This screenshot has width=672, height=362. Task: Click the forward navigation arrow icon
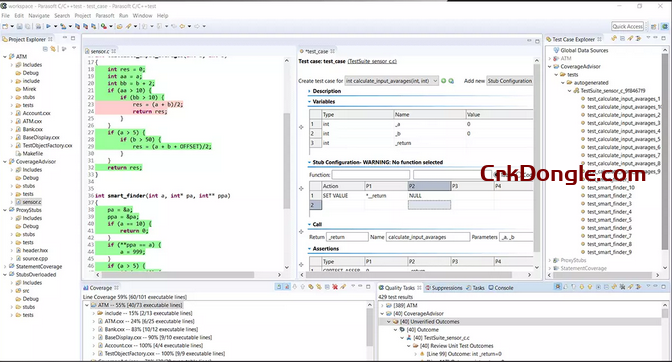click(197, 27)
